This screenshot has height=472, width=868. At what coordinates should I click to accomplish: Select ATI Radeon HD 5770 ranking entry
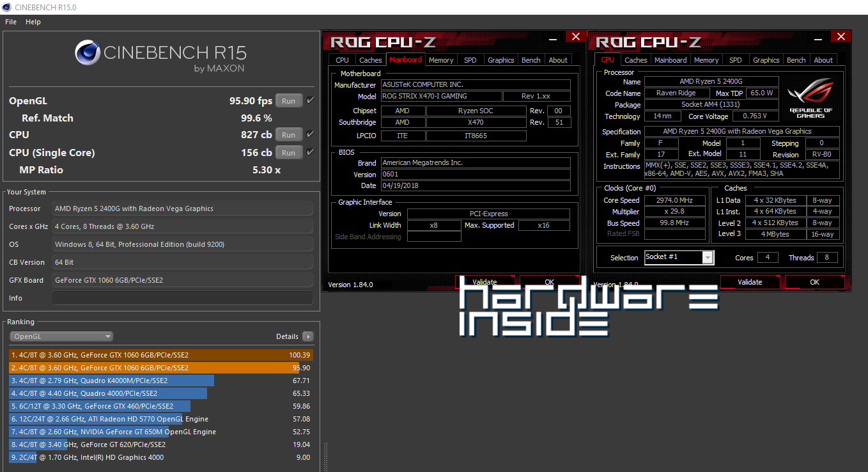pyautogui.click(x=161, y=419)
